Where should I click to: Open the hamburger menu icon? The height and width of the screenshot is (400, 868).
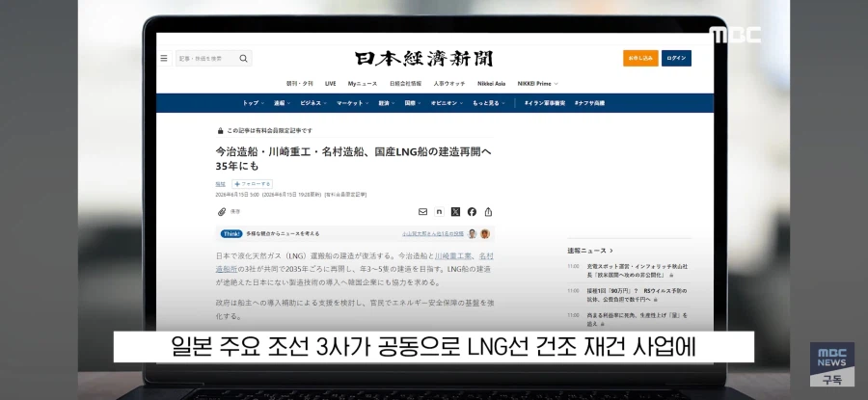(164, 58)
